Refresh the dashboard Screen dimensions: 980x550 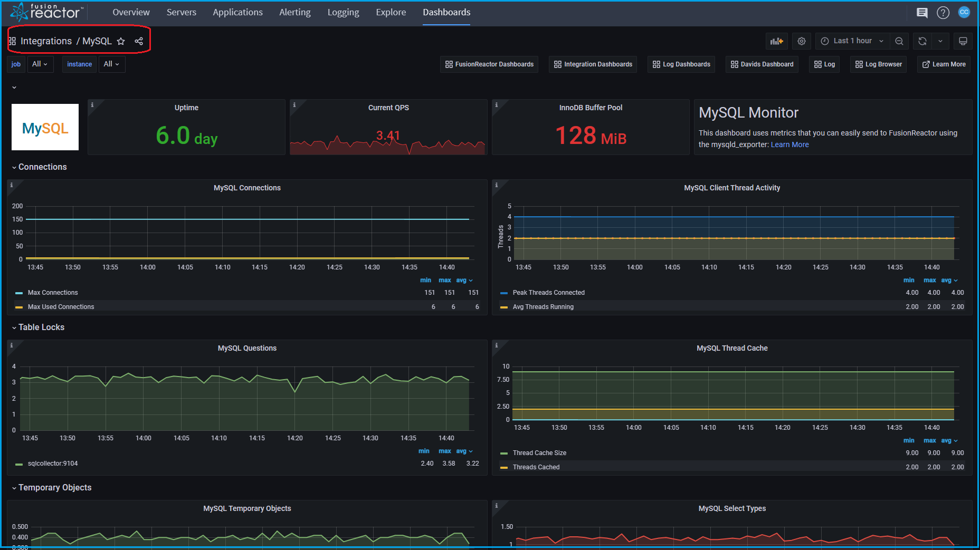[922, 41]
